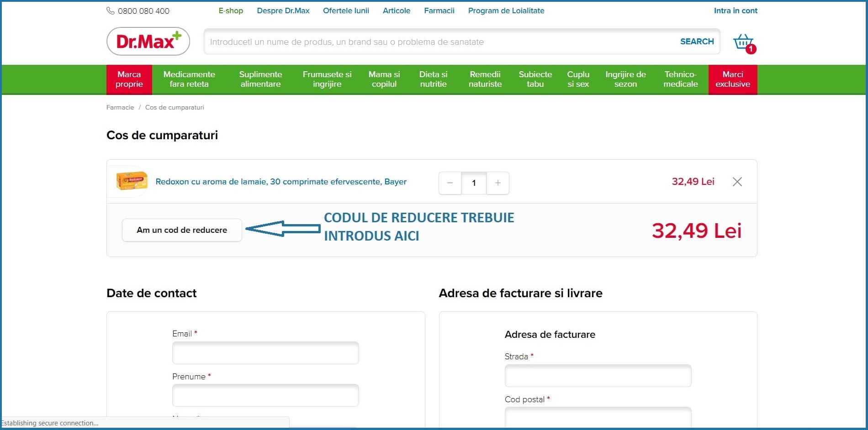This screenshot has height=430, width=868.
Task: Select Marci exclusive menu item
Action: (x=733, y=79)
